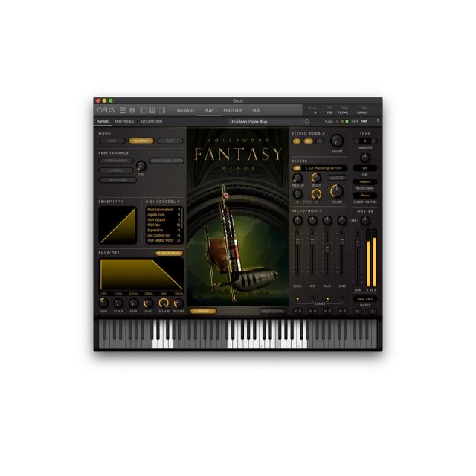Click the Reverb Master button
The width and height of the screenshot is (476, 476).
[x=337, y=178]
